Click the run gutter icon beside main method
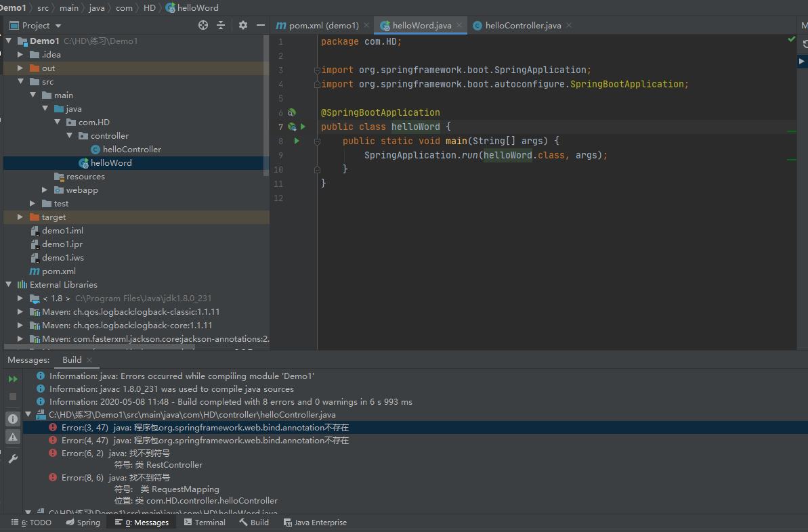This screenshot has width=808, height=532. 297,141
